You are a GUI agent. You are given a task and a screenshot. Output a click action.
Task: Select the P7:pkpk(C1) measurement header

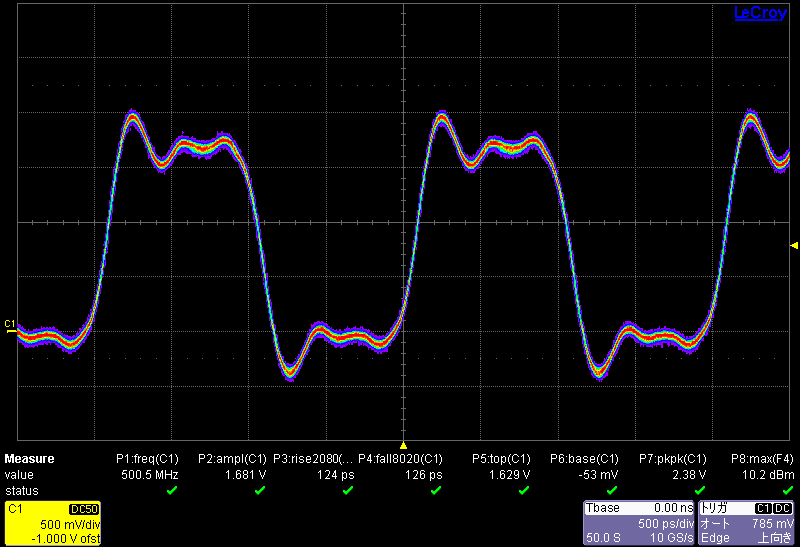tap(673, 459)
